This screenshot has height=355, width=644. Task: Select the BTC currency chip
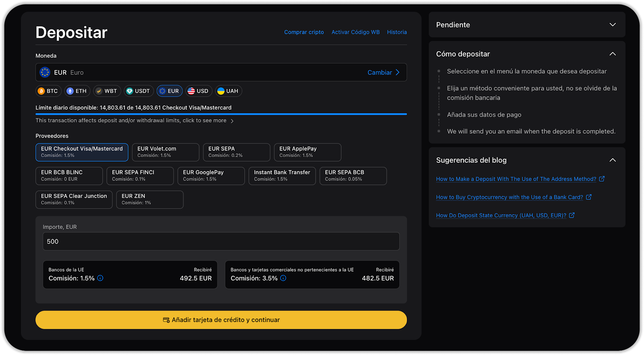tap(48, 91)
